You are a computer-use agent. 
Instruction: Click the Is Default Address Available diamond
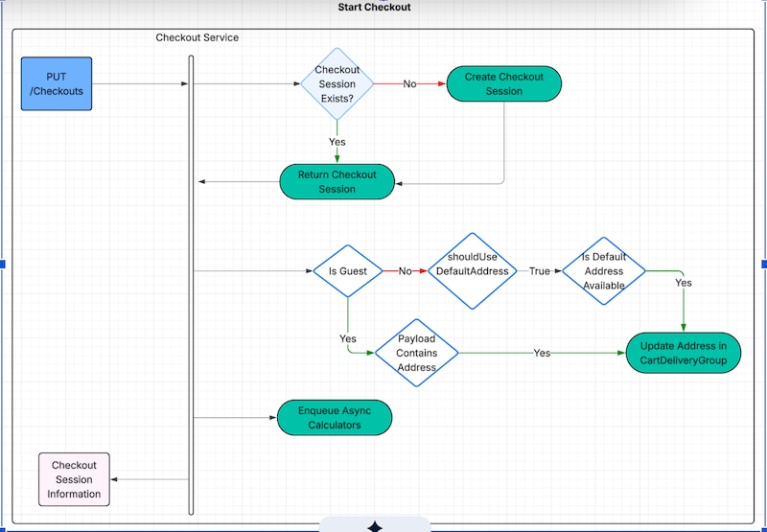604,271
